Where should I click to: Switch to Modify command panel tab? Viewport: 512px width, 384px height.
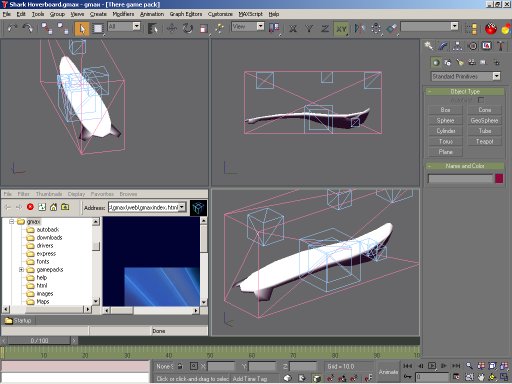click(x=443, y=46)
